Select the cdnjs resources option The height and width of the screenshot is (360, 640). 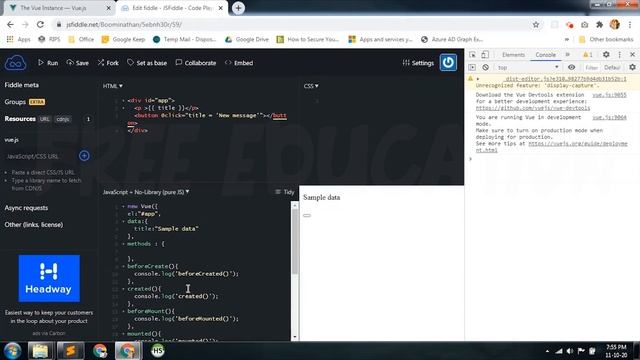tap(63, 119)
